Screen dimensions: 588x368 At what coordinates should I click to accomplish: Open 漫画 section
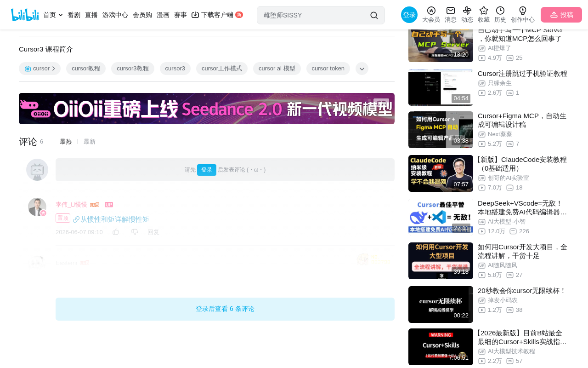163,15
